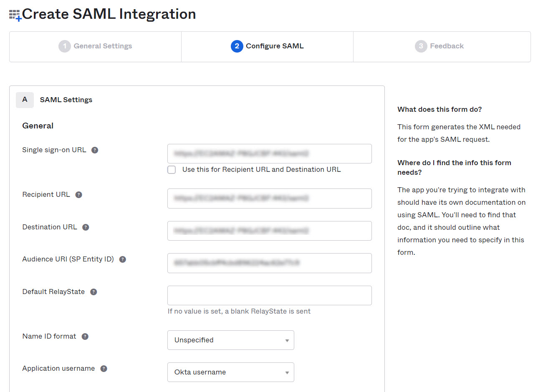Click the Default RelayState text field

pyautogui.click(x=269, y=295)
